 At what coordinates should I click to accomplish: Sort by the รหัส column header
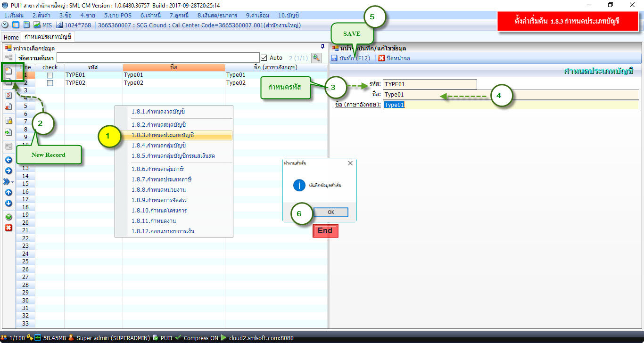[93, 67]
